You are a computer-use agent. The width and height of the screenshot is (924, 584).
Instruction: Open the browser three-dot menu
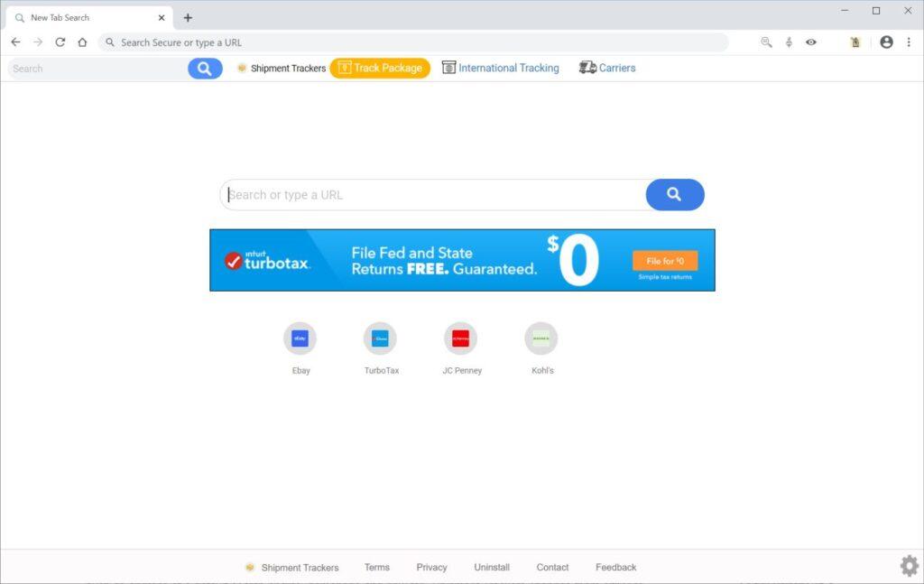coord(909,42)
